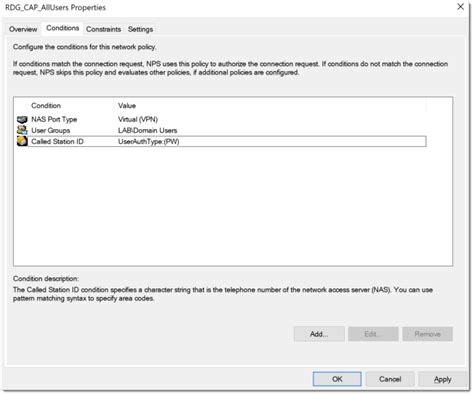Click the NAS Port Type condition icon
Image resolution: width=474 pixels, height=395 pixels.
22,119
